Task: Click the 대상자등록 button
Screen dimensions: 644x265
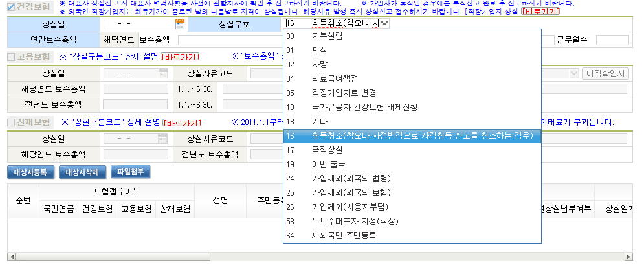Action: (31, 172)
